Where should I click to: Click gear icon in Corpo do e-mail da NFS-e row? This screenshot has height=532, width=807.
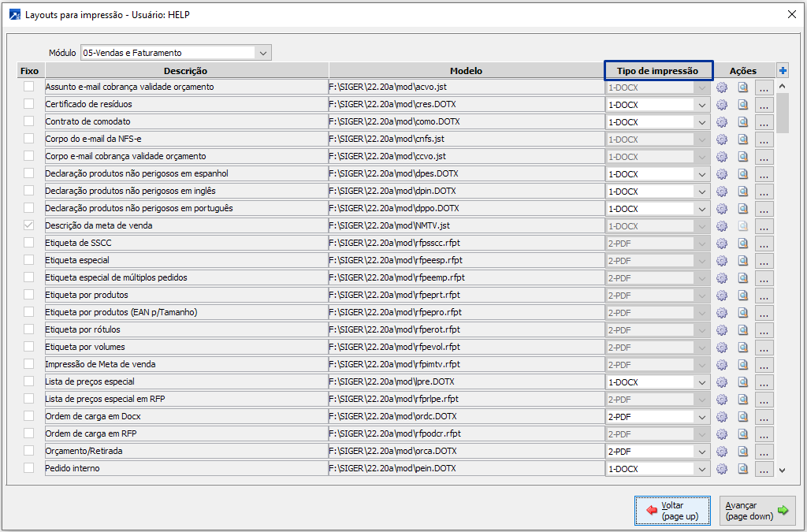tap(722, 140)
